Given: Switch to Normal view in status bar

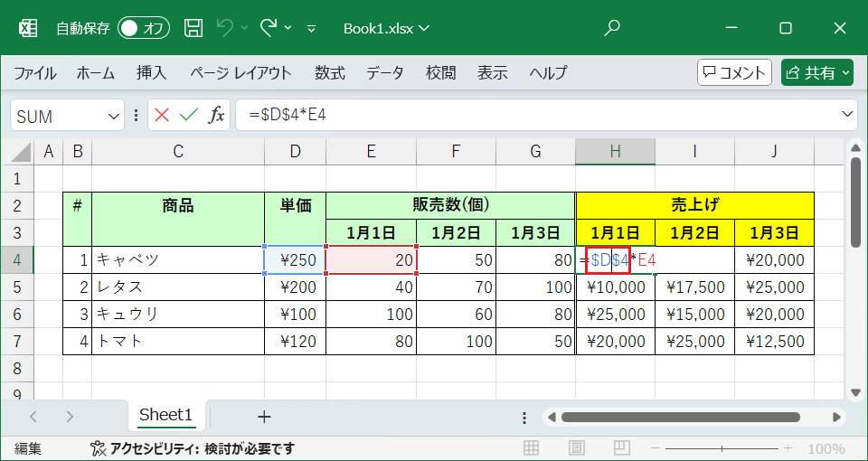Looking at the screenshot, I should coord(533,448).
